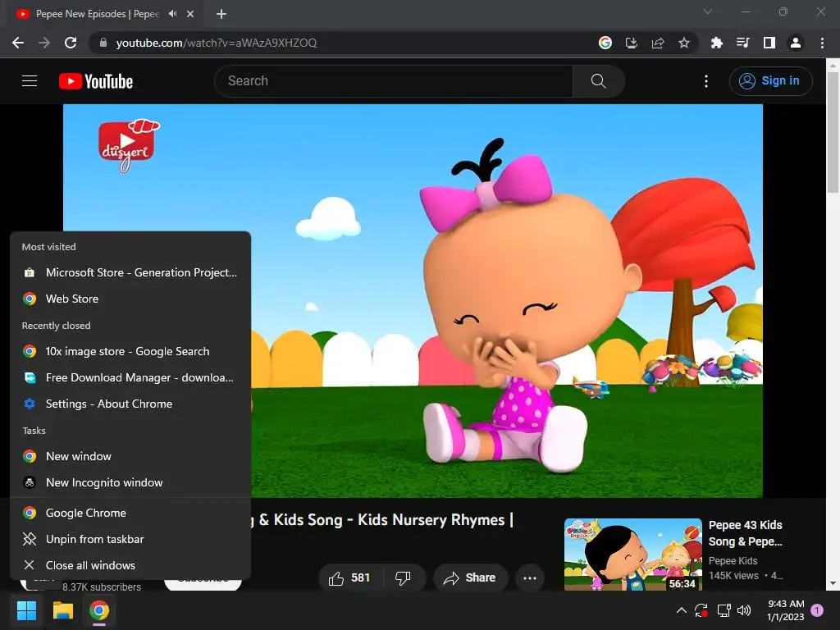
Task: Click the düşyeri channel watermark logo
Action: pos(129,145)
